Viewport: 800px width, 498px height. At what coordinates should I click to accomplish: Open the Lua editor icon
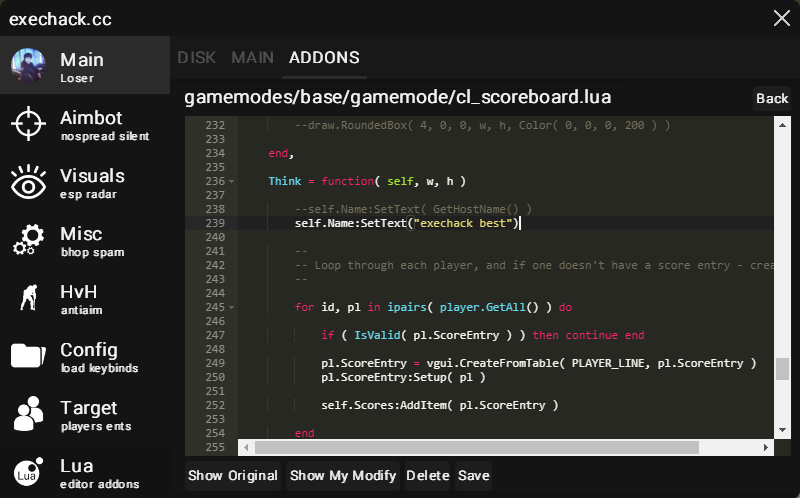(28, 472)
